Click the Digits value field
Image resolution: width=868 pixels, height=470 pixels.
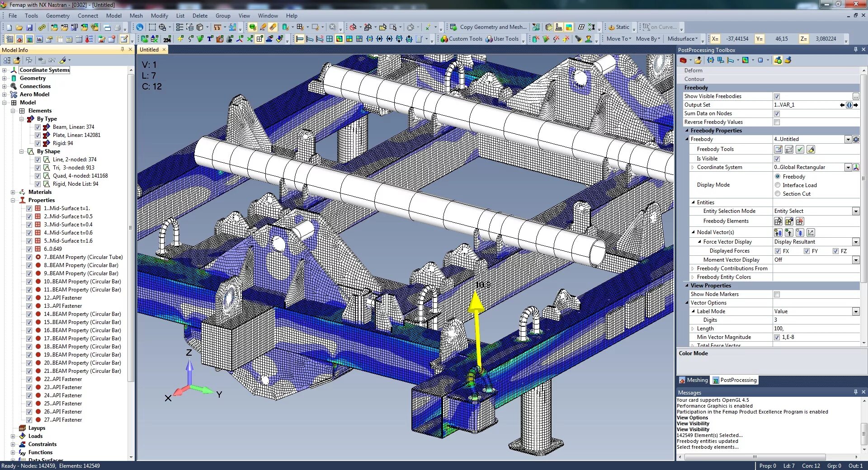pos(816,320)
